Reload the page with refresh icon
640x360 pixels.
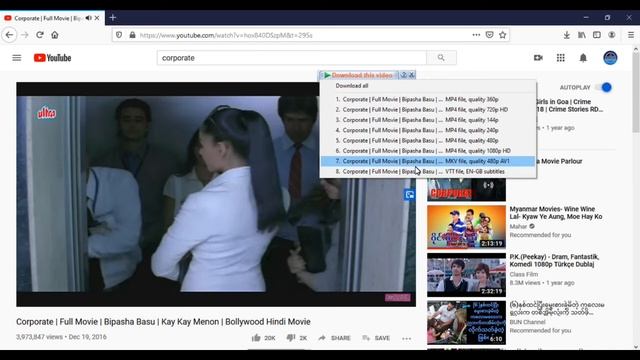[40, 35]
